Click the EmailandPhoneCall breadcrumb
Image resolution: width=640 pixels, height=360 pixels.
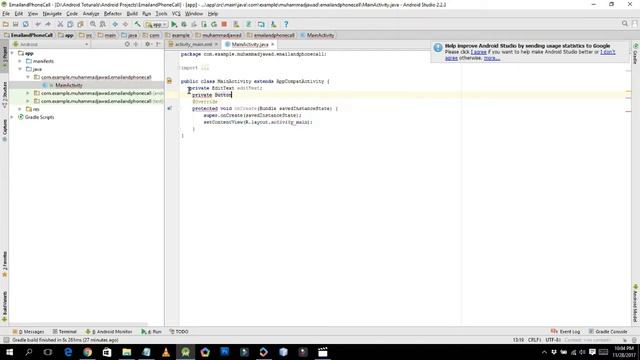pyautogui.click(x=28, y=35)
